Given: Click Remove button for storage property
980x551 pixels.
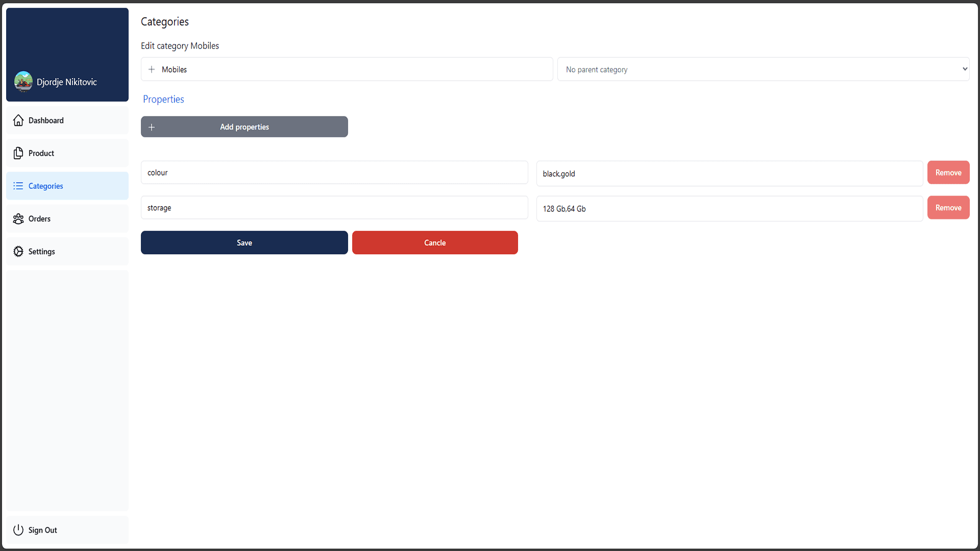Looking at the screenshot, I should point(948,207).
